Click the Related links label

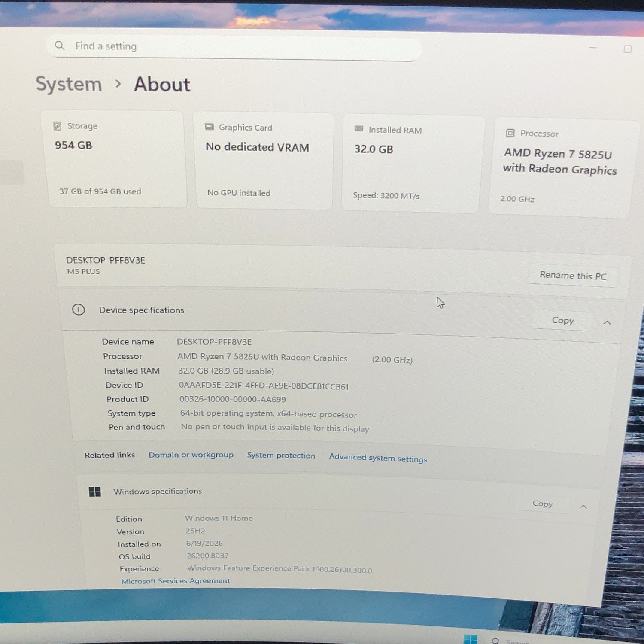pos(109,455)
